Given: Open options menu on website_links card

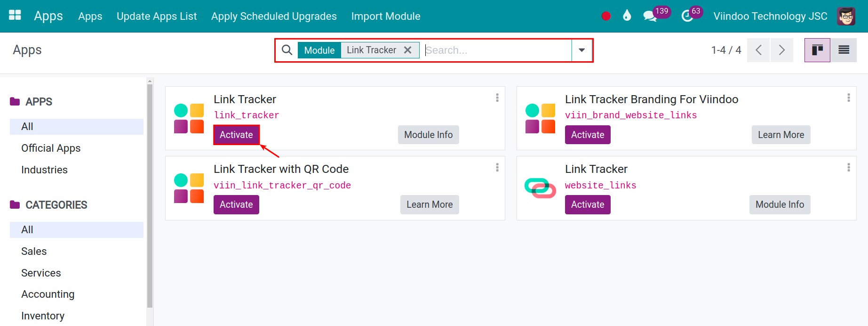Looking at the screenshot, I should pos(848,167).
